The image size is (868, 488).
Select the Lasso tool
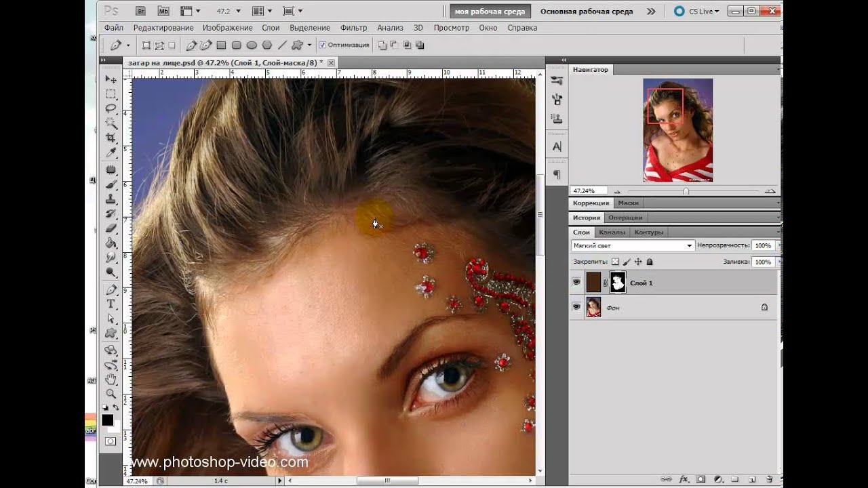(111, 109)
